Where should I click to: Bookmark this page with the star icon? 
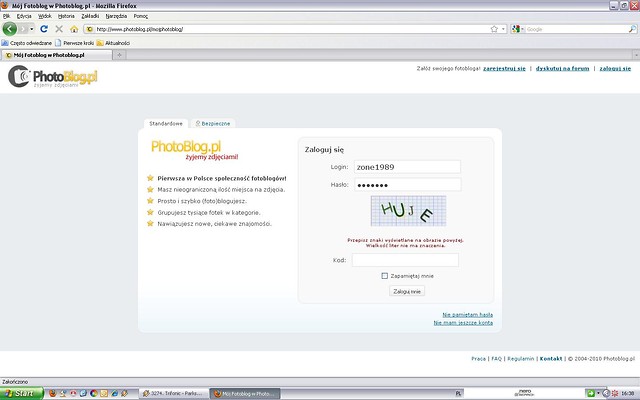click(x=494, y=29)
